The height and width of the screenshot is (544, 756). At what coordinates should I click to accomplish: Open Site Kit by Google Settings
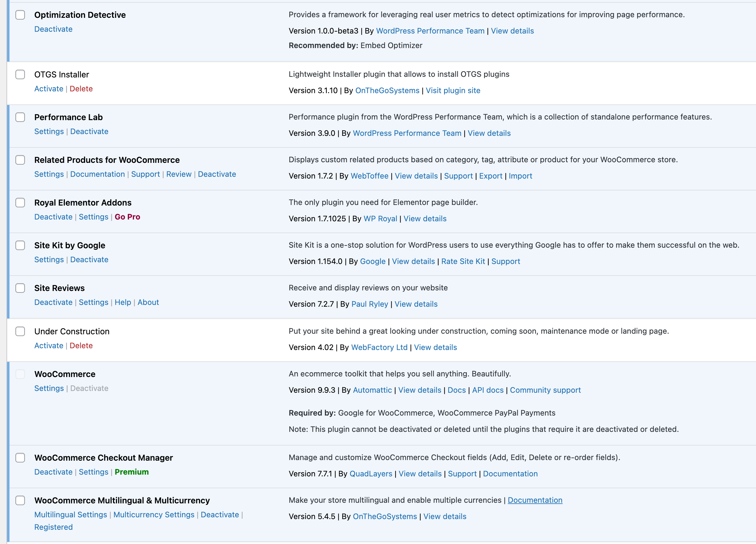[x=49, y=260]
